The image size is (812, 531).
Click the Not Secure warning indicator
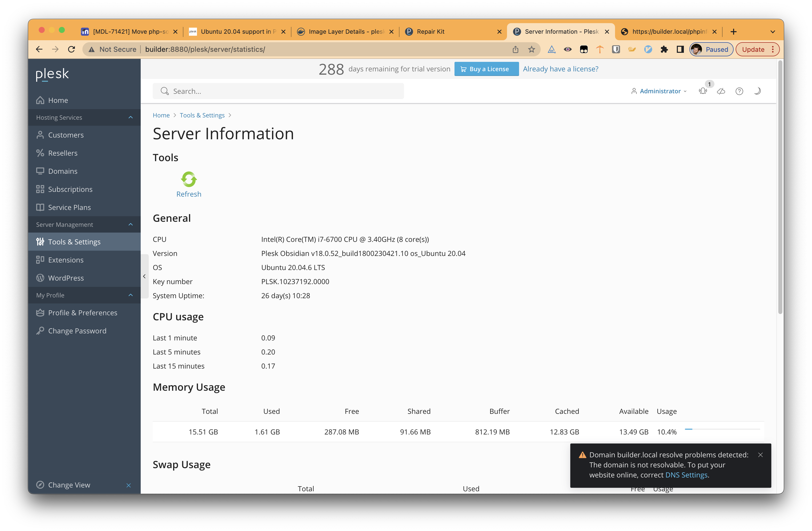click(112, 50)
